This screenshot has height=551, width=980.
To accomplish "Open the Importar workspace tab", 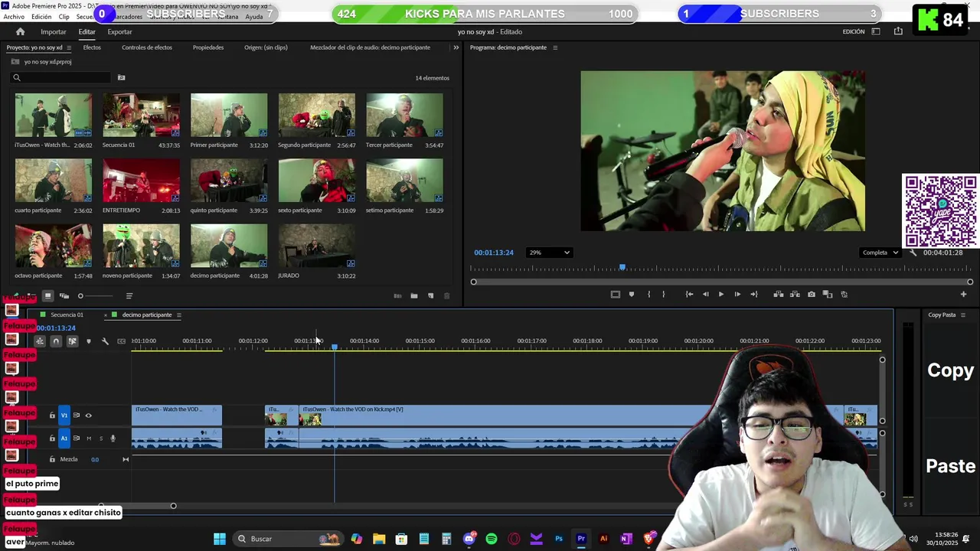I will (x=54, y=31).
